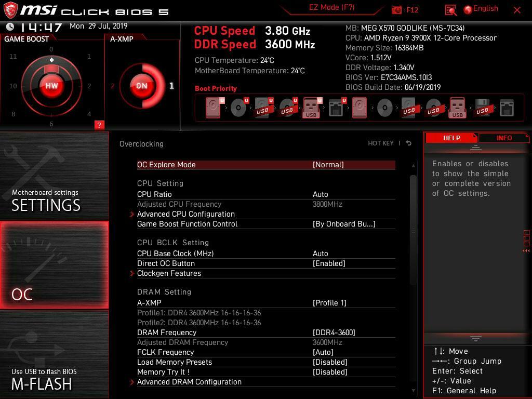532x399 pixels.
Task: Select A-XMP profile number 1
Action: tap(171, 86)
